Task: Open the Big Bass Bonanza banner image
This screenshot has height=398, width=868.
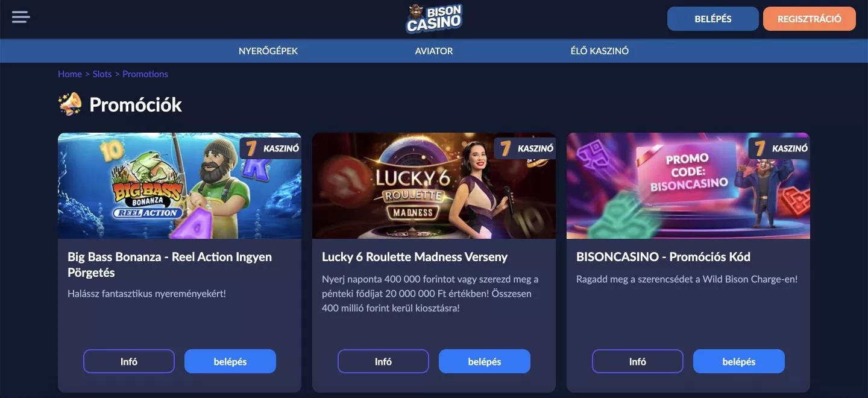Action: point(180,186)
